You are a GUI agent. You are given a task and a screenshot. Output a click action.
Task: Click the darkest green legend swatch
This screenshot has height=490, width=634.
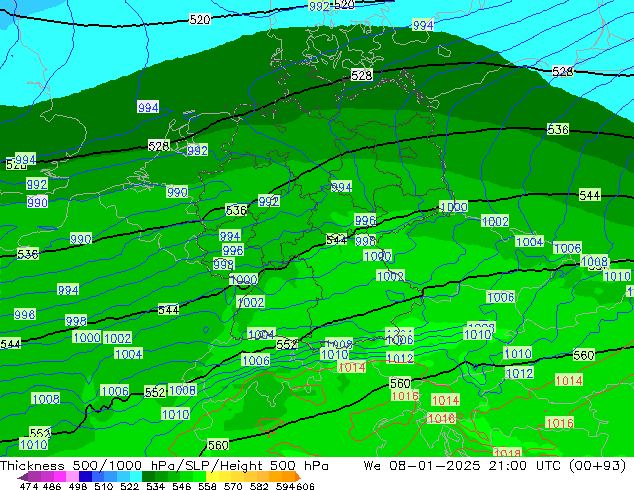click(x=148, y=477)
